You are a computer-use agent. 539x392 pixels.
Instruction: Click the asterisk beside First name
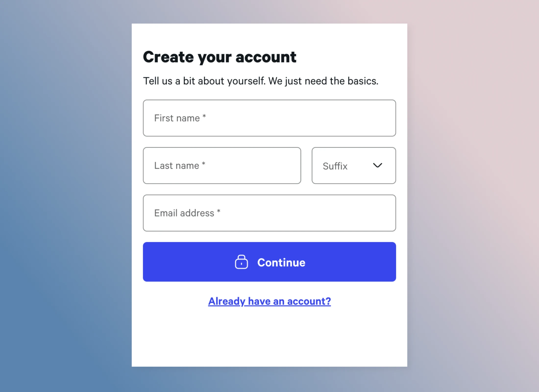click(204, 116)
